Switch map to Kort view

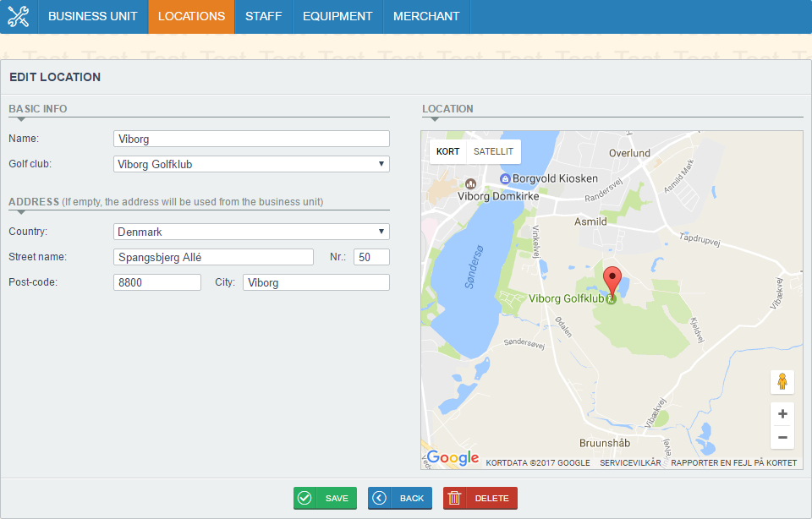448,152
